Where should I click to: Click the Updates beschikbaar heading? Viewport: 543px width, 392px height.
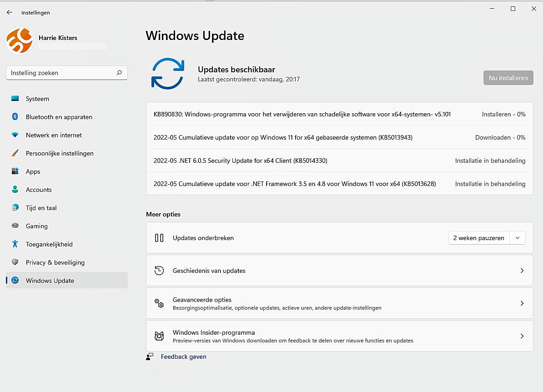236,69
